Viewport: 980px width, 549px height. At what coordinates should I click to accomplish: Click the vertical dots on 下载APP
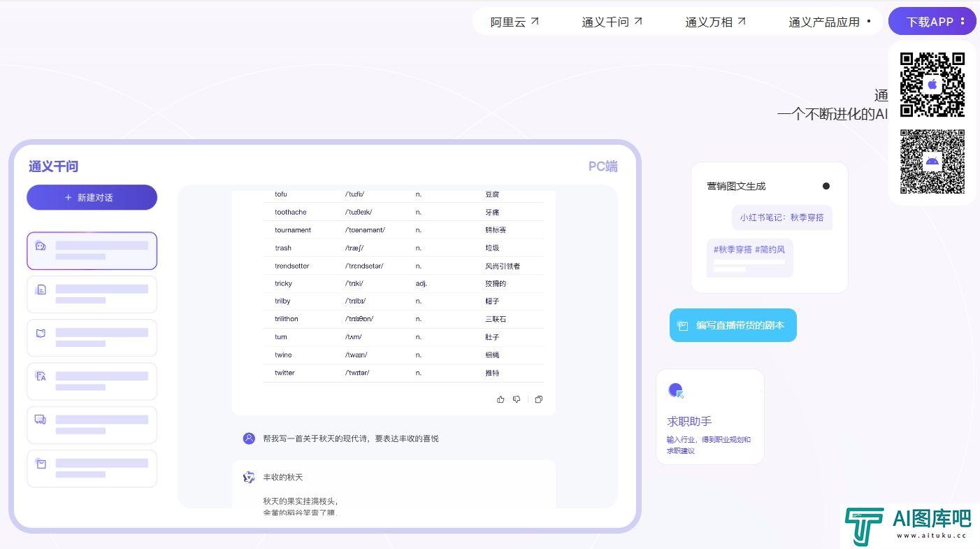pyautogui.click(x=963, y=21)
